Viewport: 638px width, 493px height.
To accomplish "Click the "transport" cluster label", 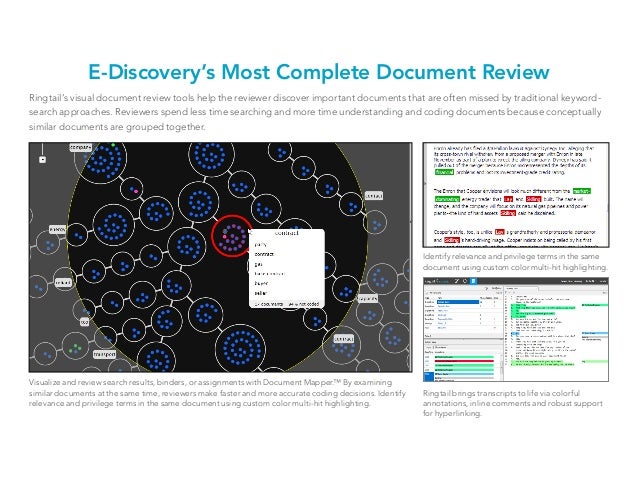I will pyautogui.click(x=105, y=354).
